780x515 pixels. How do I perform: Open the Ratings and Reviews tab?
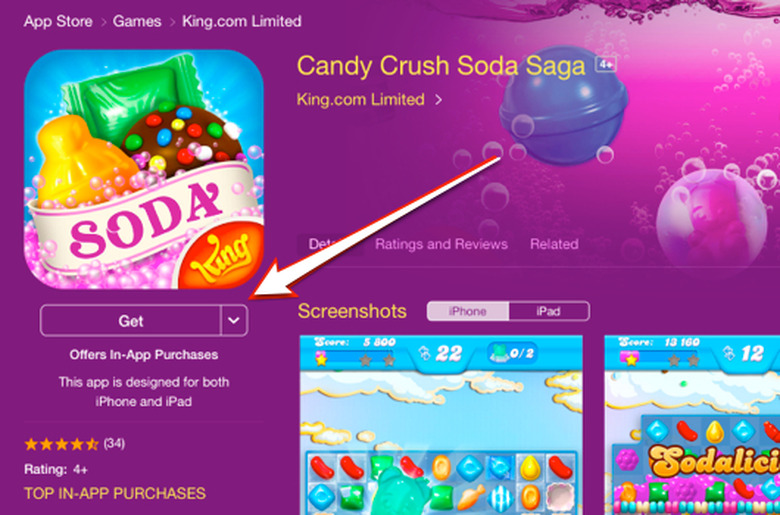click(441, 244)
